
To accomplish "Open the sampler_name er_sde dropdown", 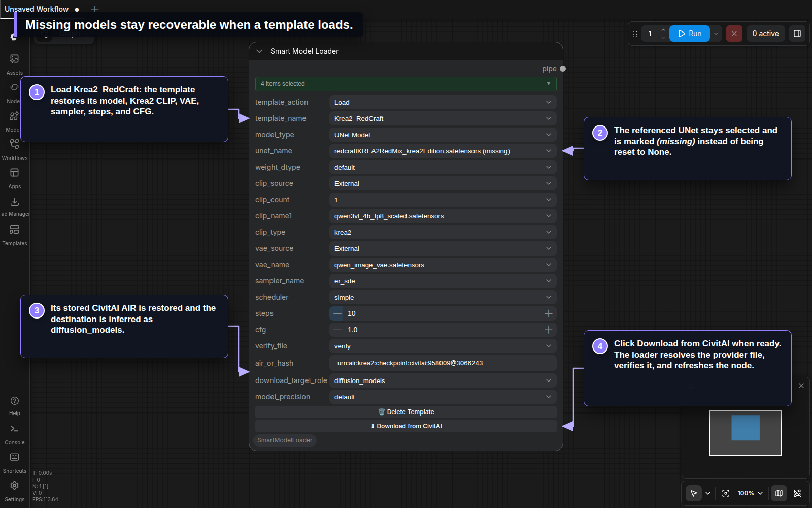I will [x=443, y=281].
